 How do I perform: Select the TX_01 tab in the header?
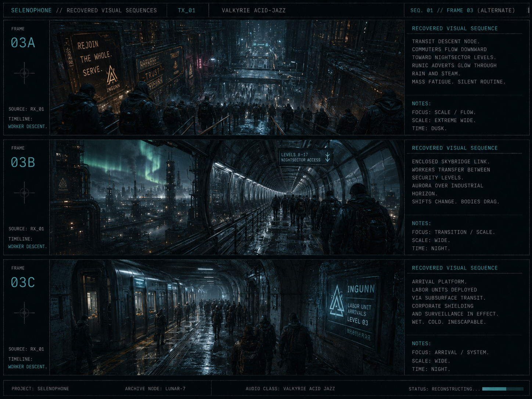coord(187,10)
